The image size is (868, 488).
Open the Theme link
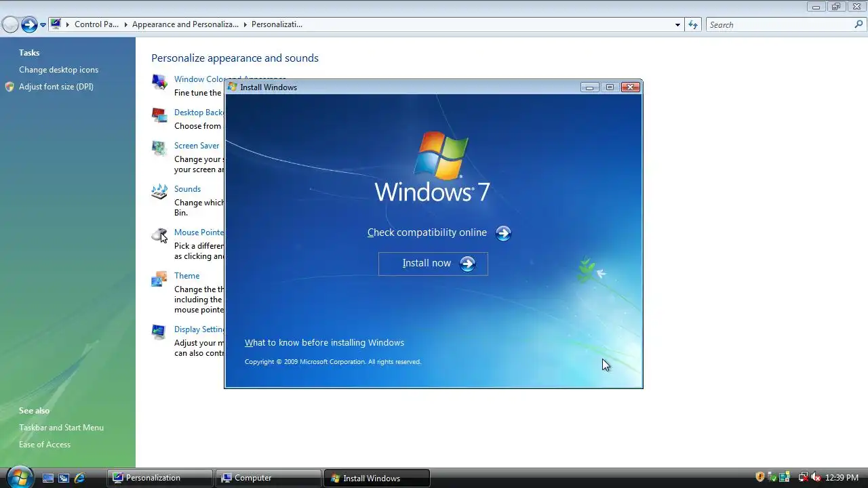point(186,276)
